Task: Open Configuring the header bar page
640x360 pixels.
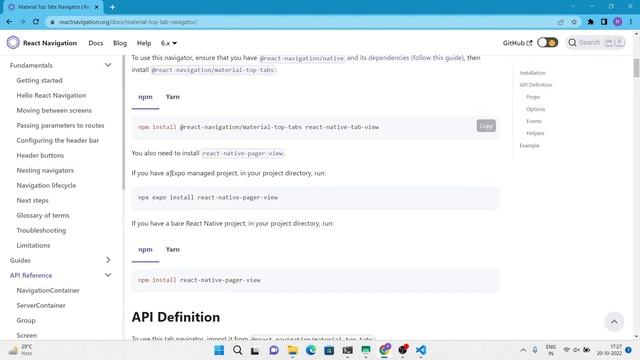Action: point(58,140)
